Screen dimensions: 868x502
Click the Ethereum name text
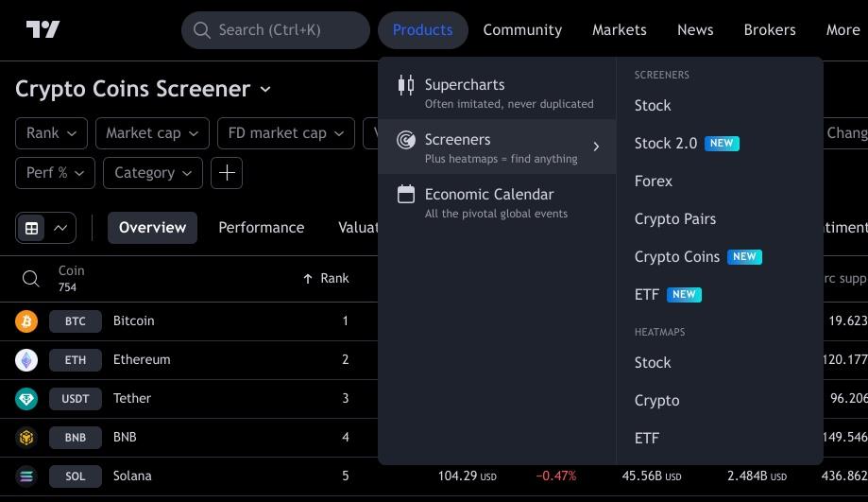click(x=142, y=359)
